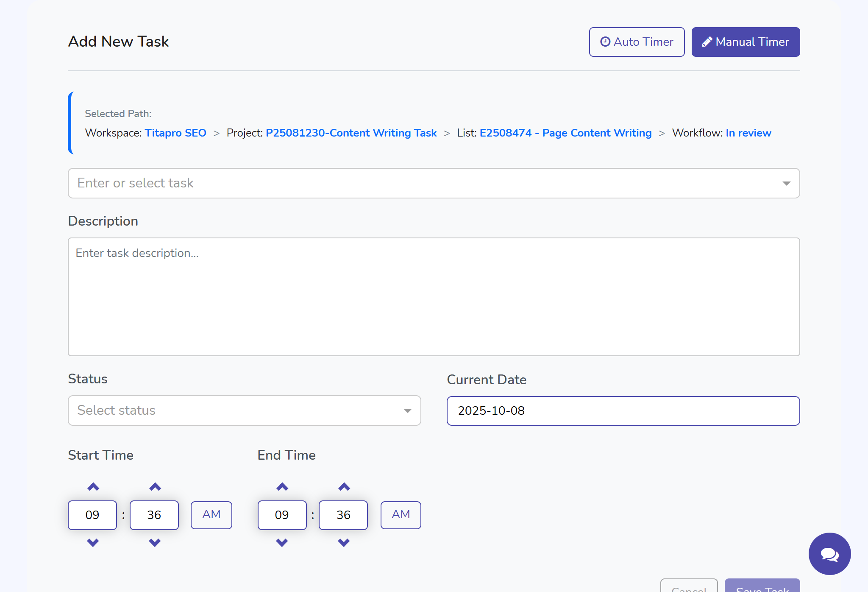Decrease end time hour with down chevron
868x592 pixels.
(x=282, y=542)
